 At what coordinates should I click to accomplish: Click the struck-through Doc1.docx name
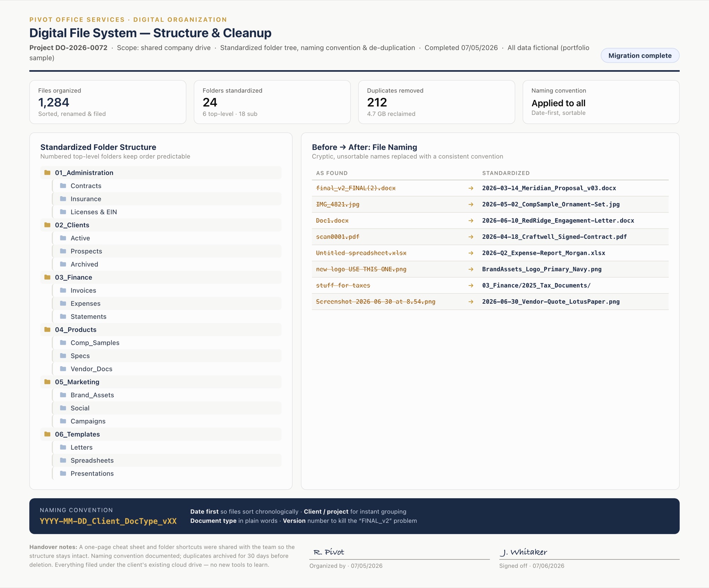click(x=332, y=221)
